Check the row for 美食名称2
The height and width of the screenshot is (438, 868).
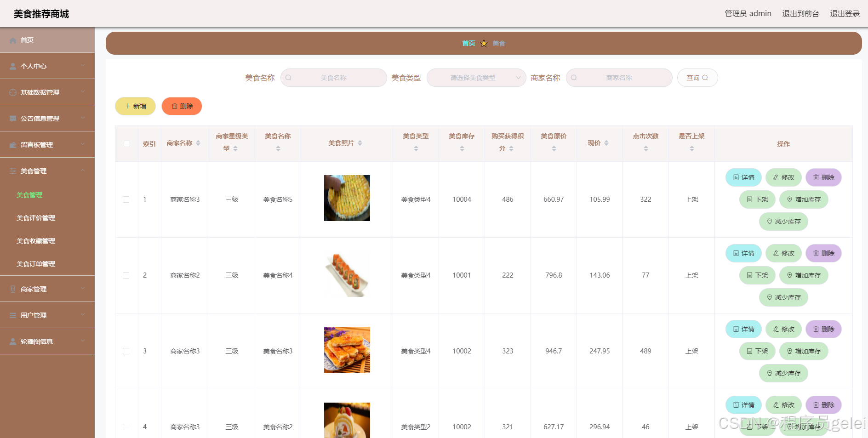pos(126,427)
